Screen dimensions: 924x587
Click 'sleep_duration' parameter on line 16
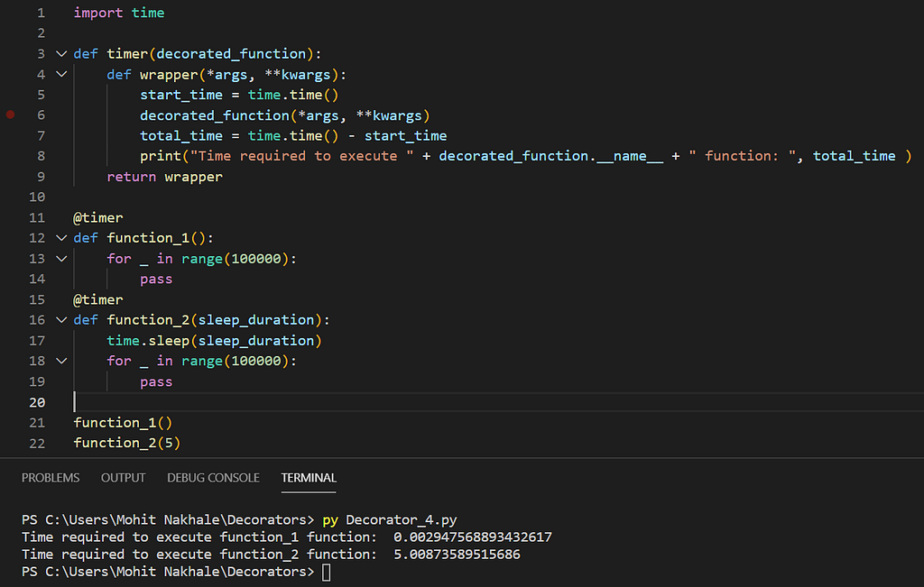point(256,320)
